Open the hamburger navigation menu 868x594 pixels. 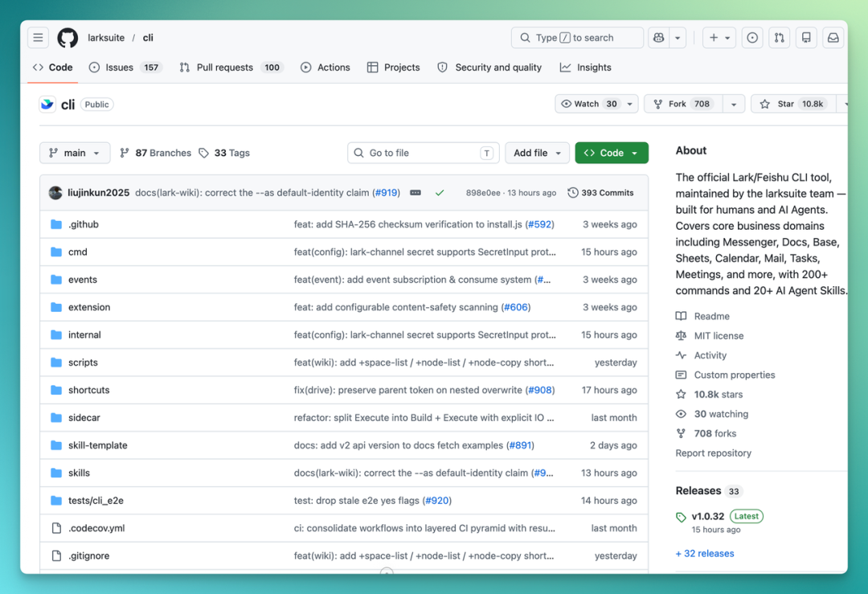pos(38,38)
